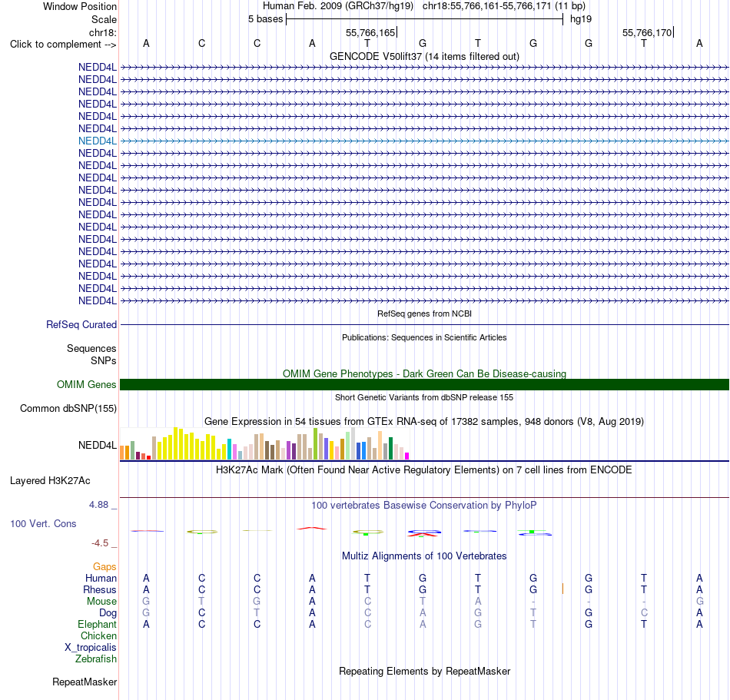Click the Layered H3K27Ac track label

pos(50,481)
